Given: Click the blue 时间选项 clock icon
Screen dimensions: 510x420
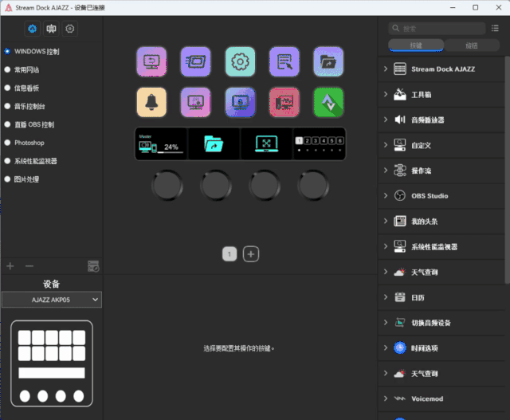Looking at the screenshot, I should [400, 348].
